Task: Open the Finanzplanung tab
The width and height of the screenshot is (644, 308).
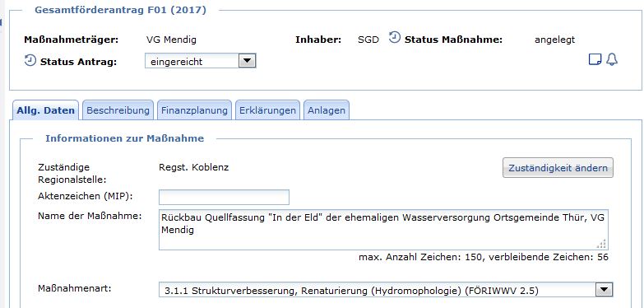Action: 194,110
